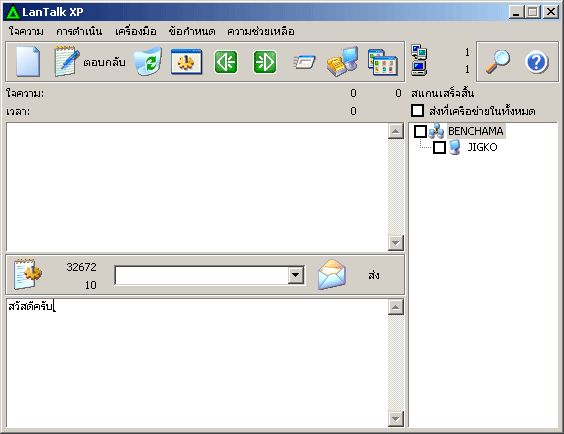
Task: Open the recipient combo box dropdown arrow
Action: tap(296, 275)
